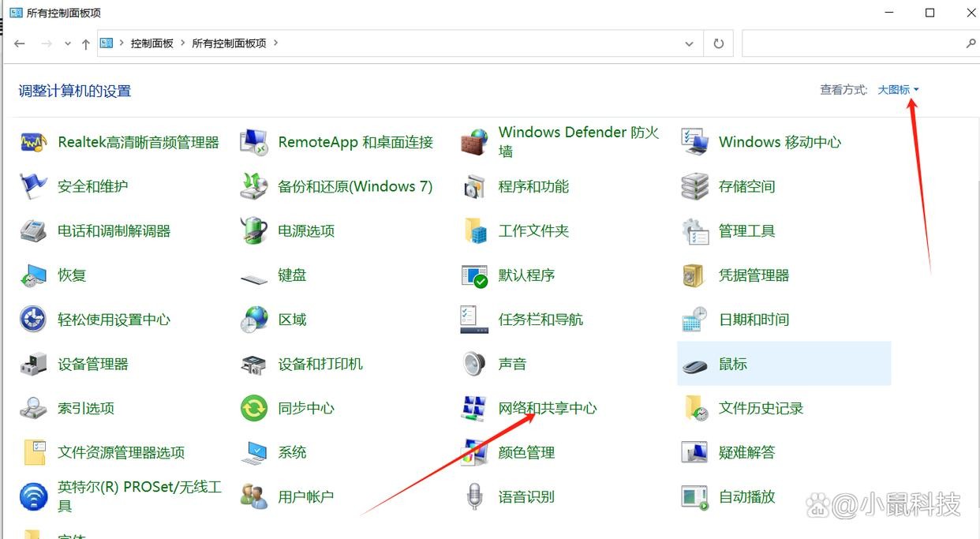
Task: Click the Power Options battery icon
Action: point(253,231)
